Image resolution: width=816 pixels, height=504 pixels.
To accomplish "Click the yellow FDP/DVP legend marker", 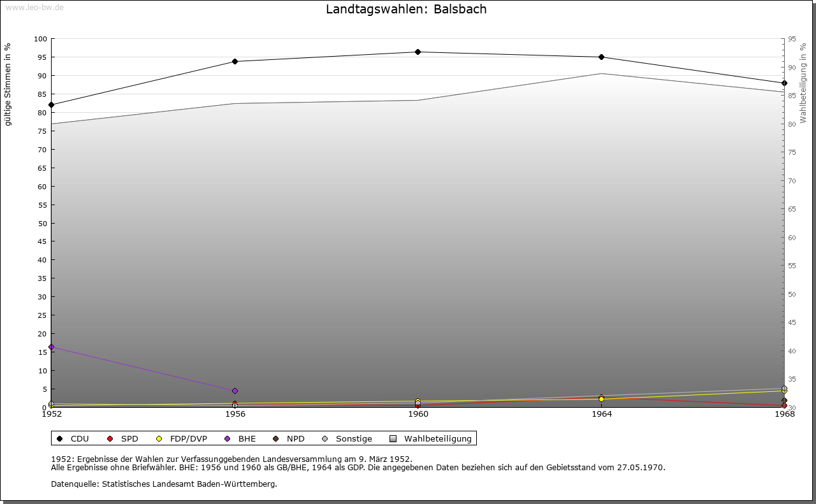I will click(159, 438).
